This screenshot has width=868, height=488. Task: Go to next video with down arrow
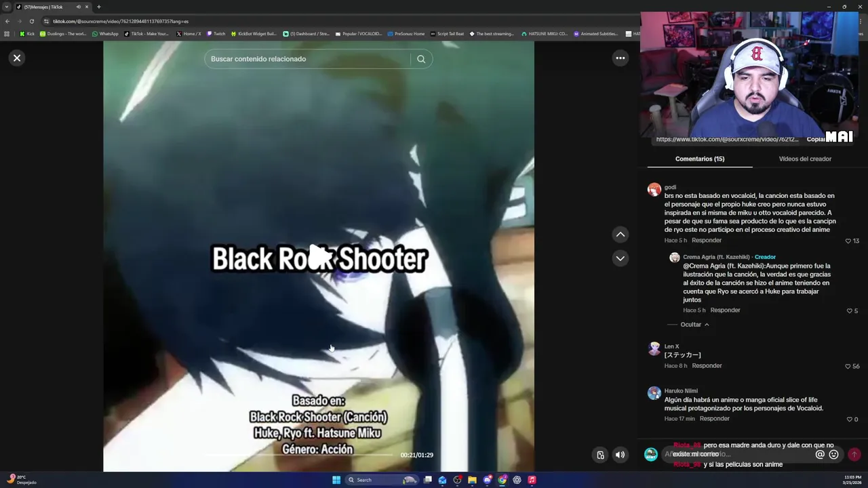click(620, 258)
